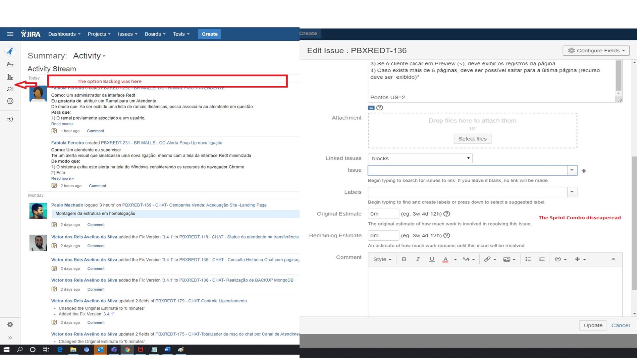Open PBXREDT-231 CC-Alerta Poup-Up issue link

tap(162, 143)
